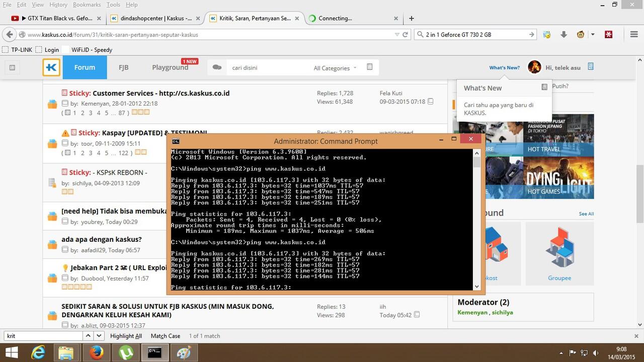Open thread 'ada apa dengan kaskus?'
The image size is (644, 362).
pyautogui.click(x=102, y=239)
